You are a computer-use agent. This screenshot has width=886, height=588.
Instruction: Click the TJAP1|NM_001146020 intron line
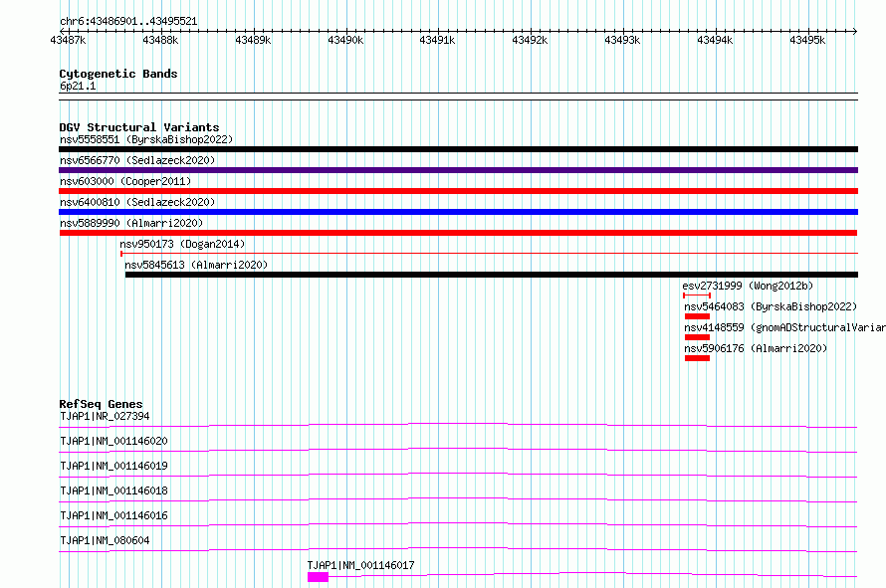[x=458, y=450]
